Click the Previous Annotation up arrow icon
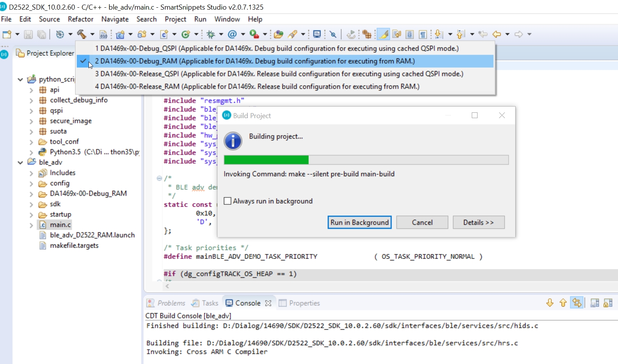 (x=461, y=34)
